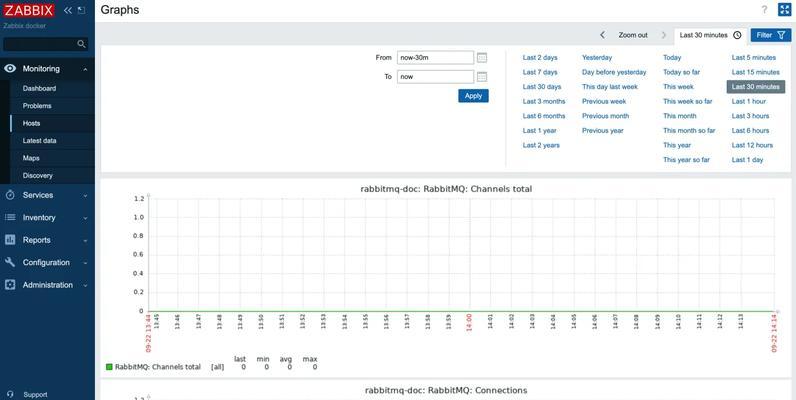
Task: Click the sidebar search input field
Action: [41, 44]
